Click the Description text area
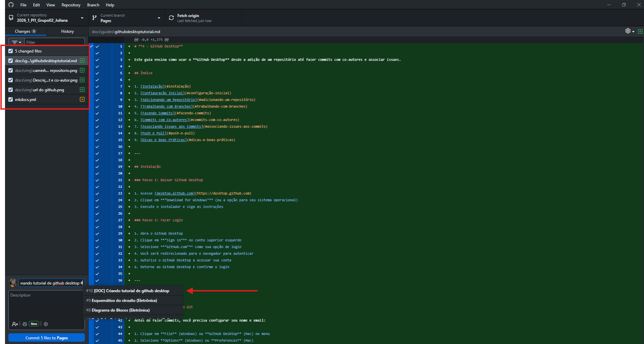The width and height of the screenshot is (644, 344). [46, 306]
